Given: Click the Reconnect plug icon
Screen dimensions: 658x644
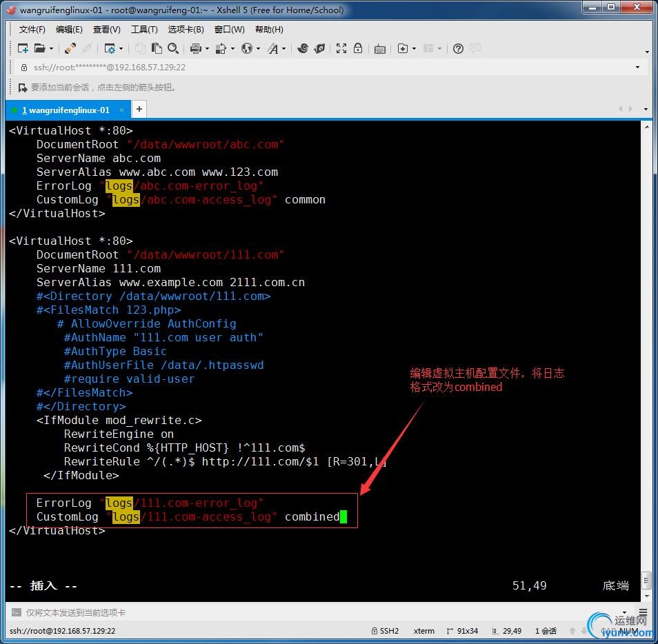Looking at the screenshot, I should [x=70, y=48].
